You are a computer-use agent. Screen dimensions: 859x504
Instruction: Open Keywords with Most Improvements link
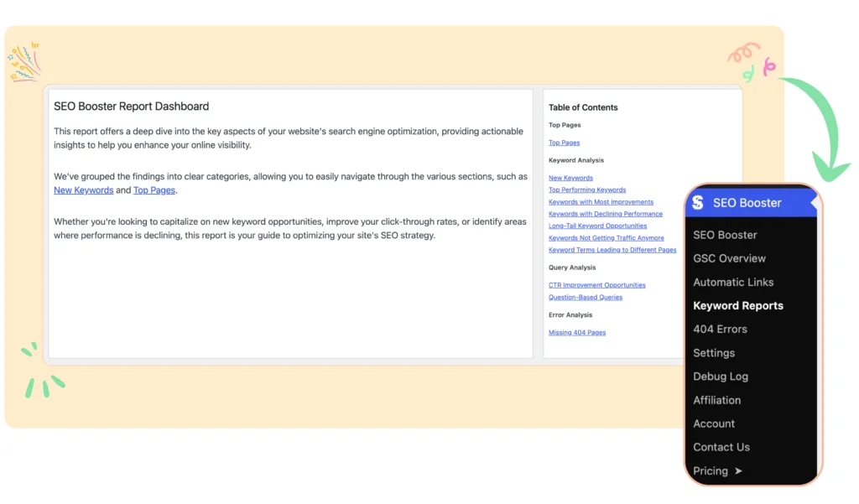[x=601, y=202]
